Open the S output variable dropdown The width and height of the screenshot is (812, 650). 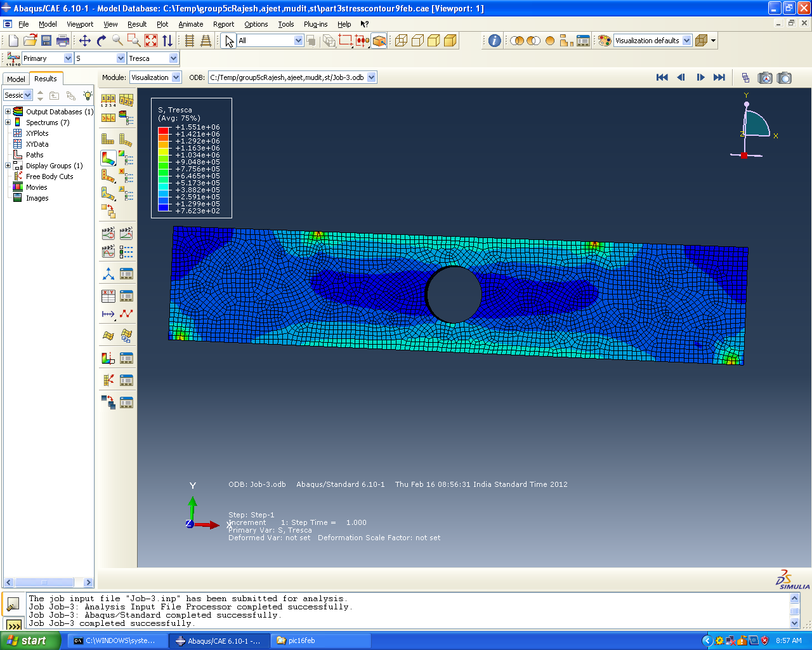pos(121,58)
